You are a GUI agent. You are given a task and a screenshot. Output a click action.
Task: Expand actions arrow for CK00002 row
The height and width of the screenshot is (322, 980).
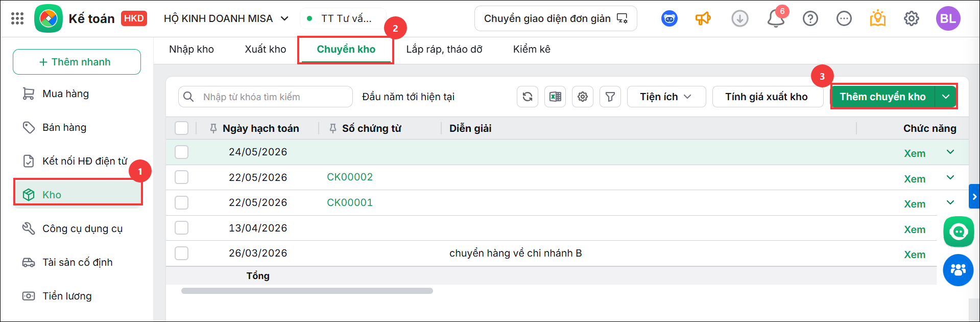pos(950,177)
